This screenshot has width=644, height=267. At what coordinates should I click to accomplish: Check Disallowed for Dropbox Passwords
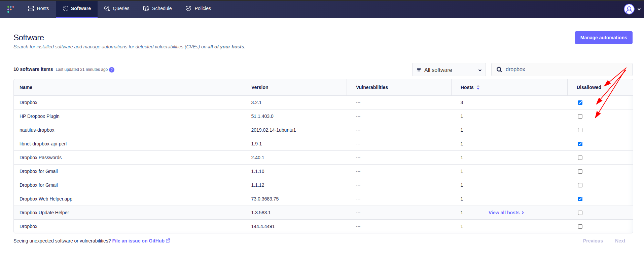(580, 158)
